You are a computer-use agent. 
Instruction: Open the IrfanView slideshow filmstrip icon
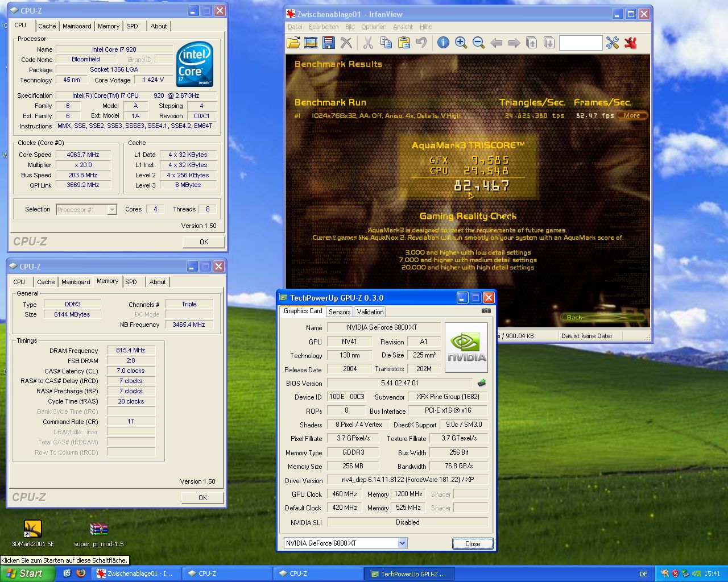(311, 43)
